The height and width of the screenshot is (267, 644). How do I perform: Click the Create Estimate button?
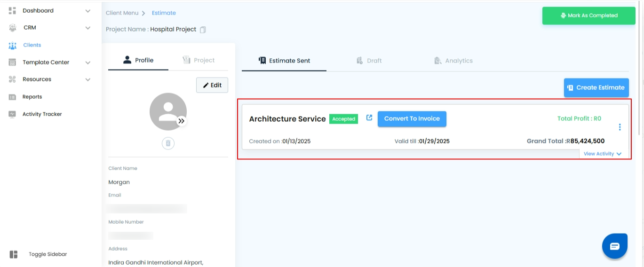coord(596,87)
